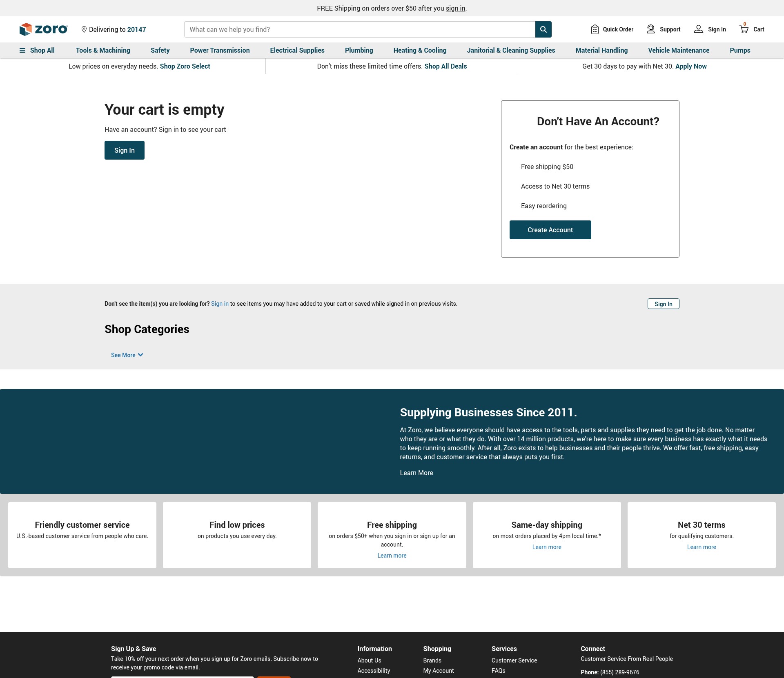Open Janitorial & Cleaning Supplies category

[511, 50]
